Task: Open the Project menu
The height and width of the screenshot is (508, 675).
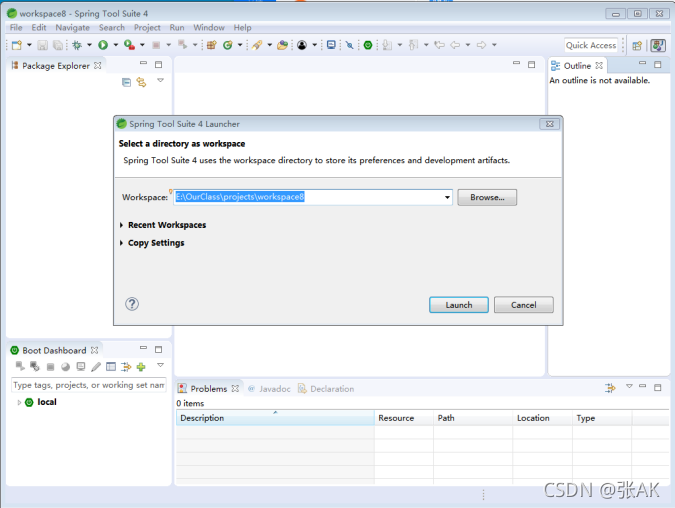Action: pos(147,28)
